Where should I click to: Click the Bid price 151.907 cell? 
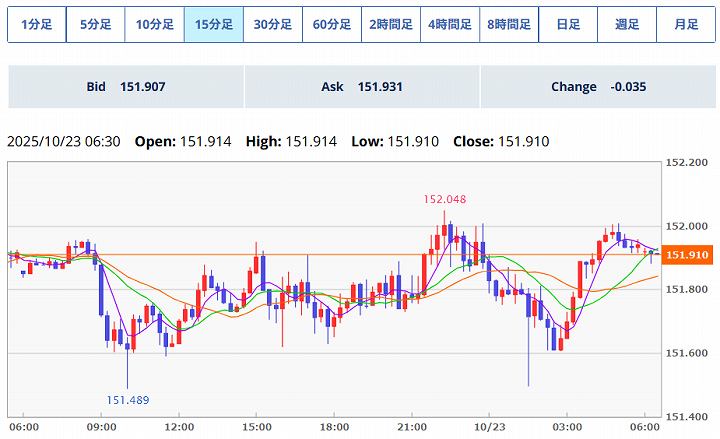pos(126,87)
